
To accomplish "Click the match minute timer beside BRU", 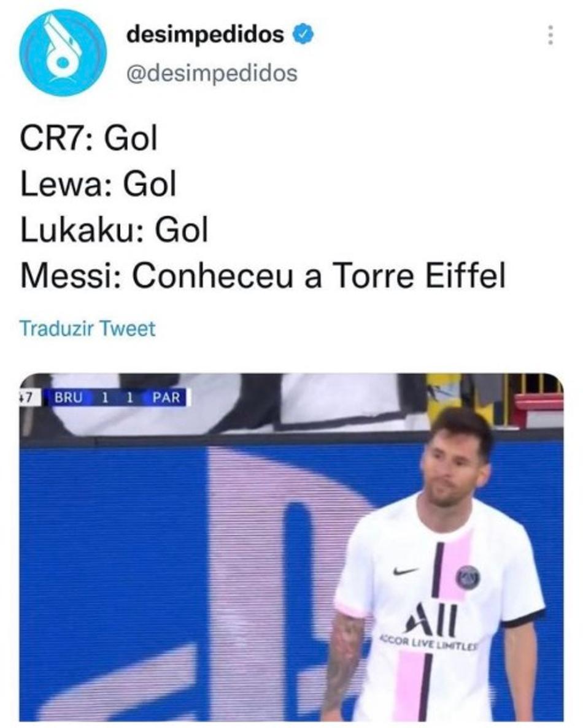I will 29,397.
